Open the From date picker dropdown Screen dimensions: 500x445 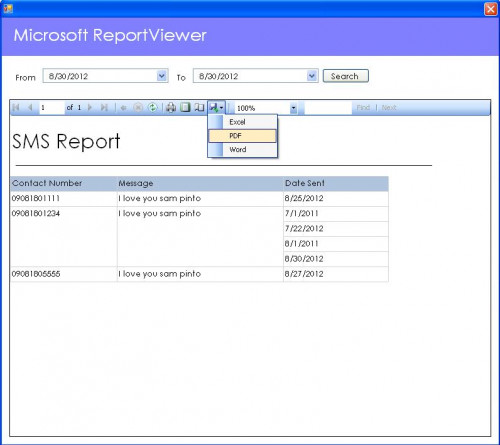point(162,76)
